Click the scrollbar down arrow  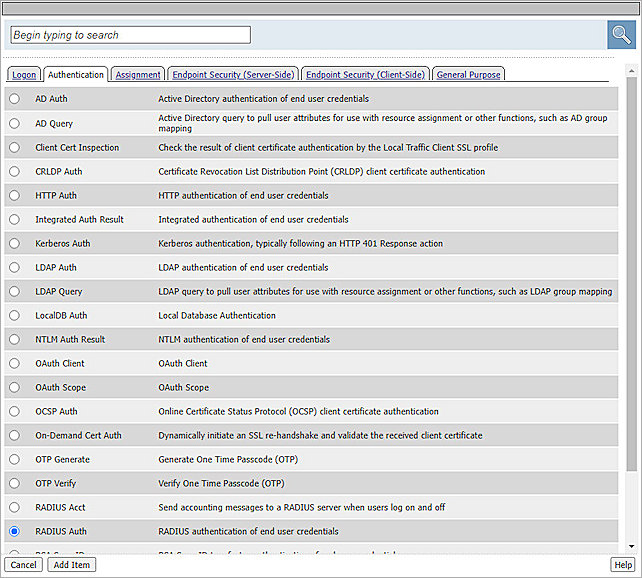click(631, 546)
